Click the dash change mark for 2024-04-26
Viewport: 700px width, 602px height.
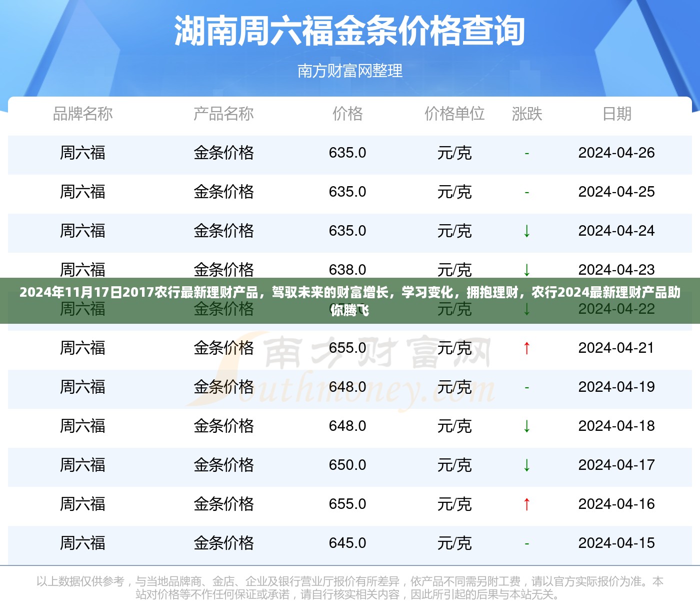[x=526, y=153]
